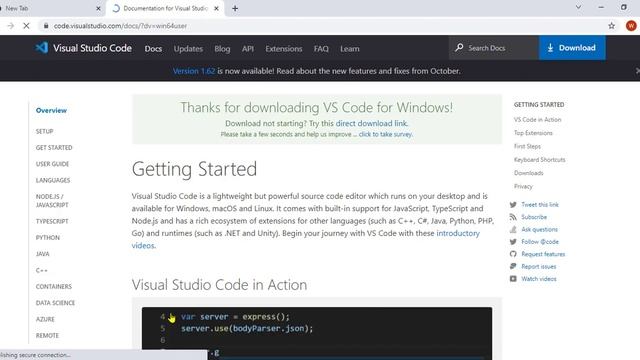Click the Follow @code link
Viewport: 640px width, 360px height.
click(540, 242)
